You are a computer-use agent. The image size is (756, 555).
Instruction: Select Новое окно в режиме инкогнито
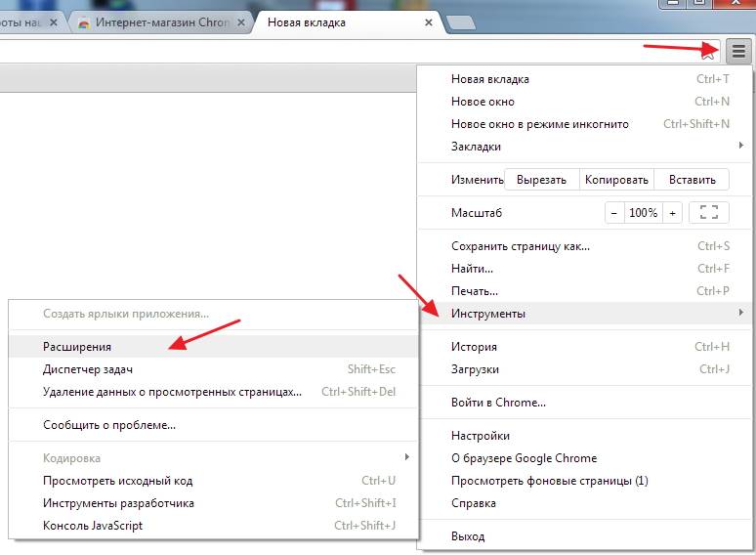click(x=539, y=124)
